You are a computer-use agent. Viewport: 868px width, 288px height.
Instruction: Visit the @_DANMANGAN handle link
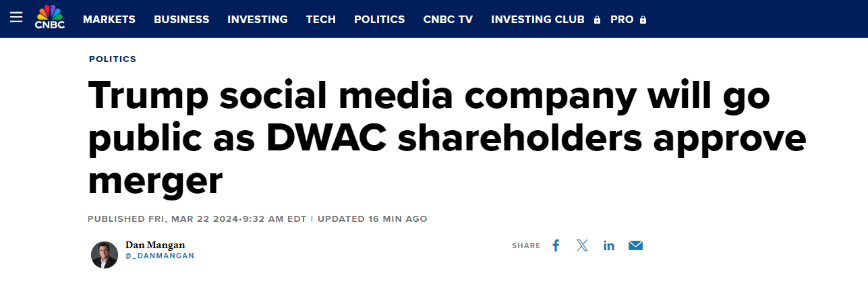[x=160, y=256]
